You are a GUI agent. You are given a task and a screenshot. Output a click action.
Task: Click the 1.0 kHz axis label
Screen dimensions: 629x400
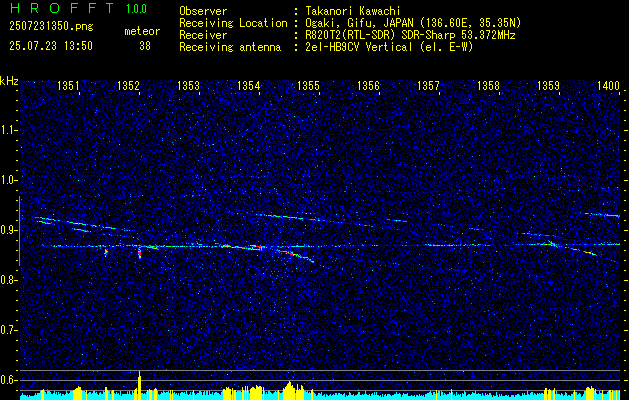pos(8,181)
